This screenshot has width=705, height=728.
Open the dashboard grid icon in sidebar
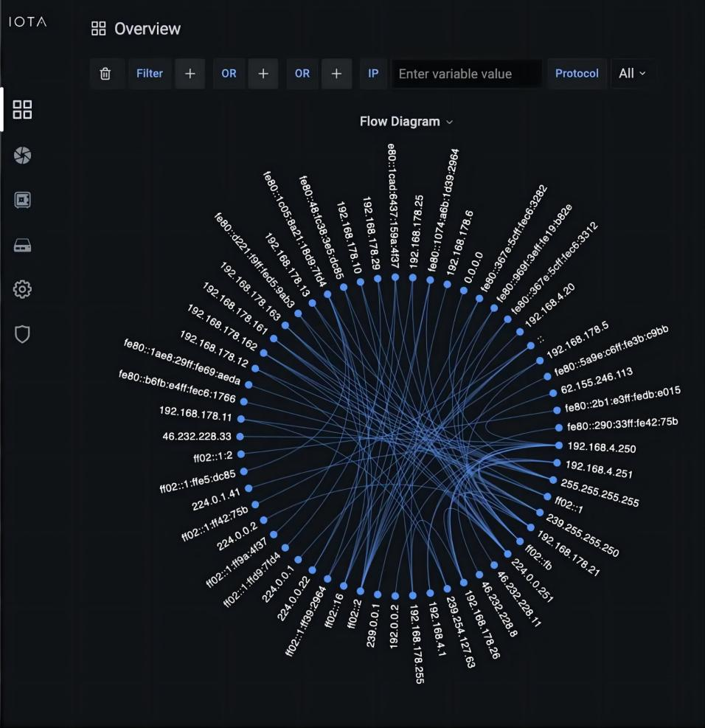coord(23,111)
